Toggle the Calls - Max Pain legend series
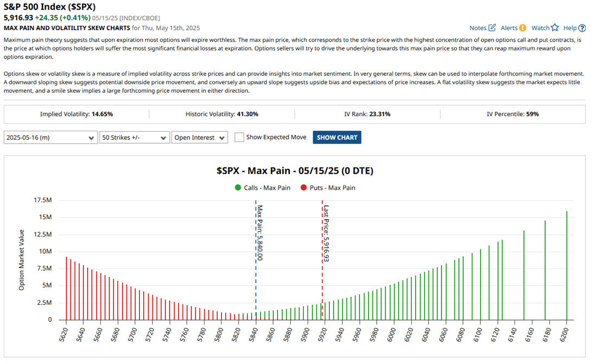 tap(263, 188)
